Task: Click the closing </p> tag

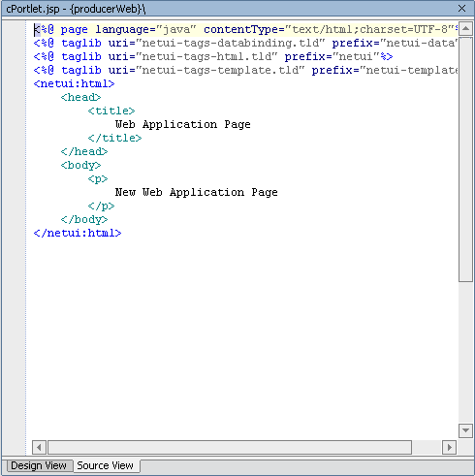Action: click(x=101, y=206)
